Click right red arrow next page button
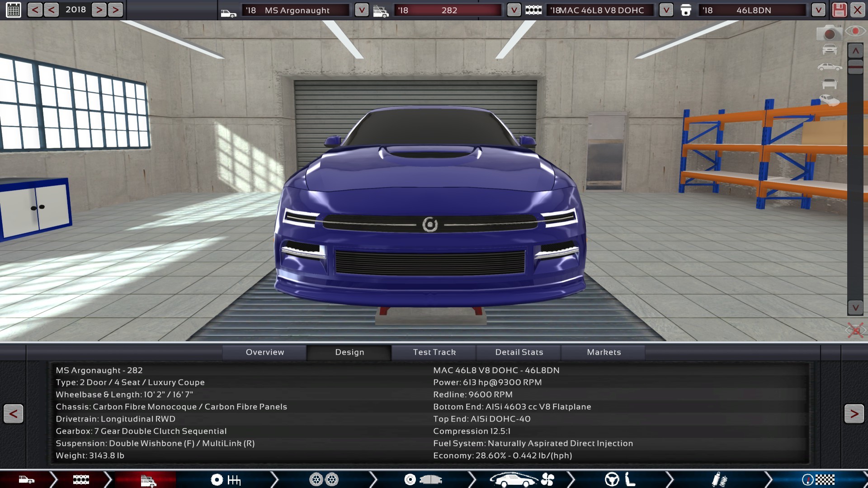This screenshot has height=488, width=868. click(x=854, y=413)
